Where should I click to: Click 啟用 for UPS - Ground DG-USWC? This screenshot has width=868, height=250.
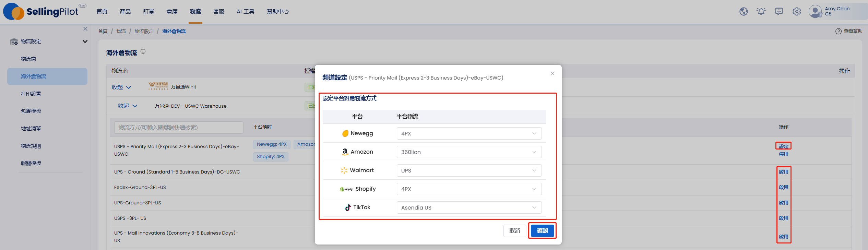[783, 172]
